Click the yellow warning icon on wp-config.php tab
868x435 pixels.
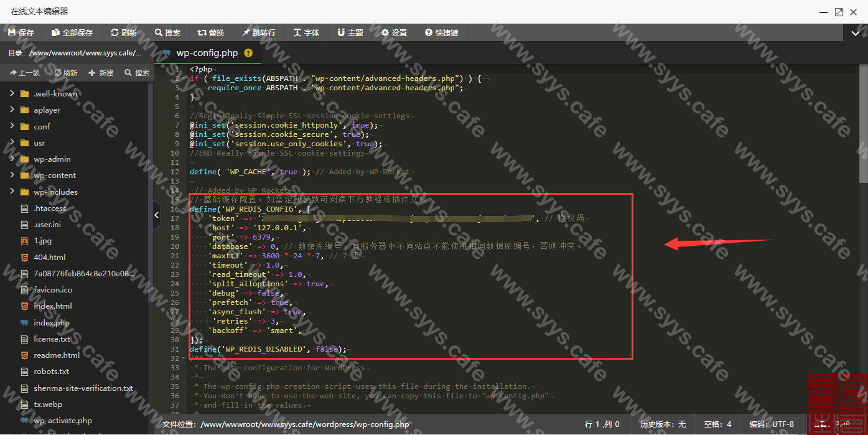click(x=249, y=54)
